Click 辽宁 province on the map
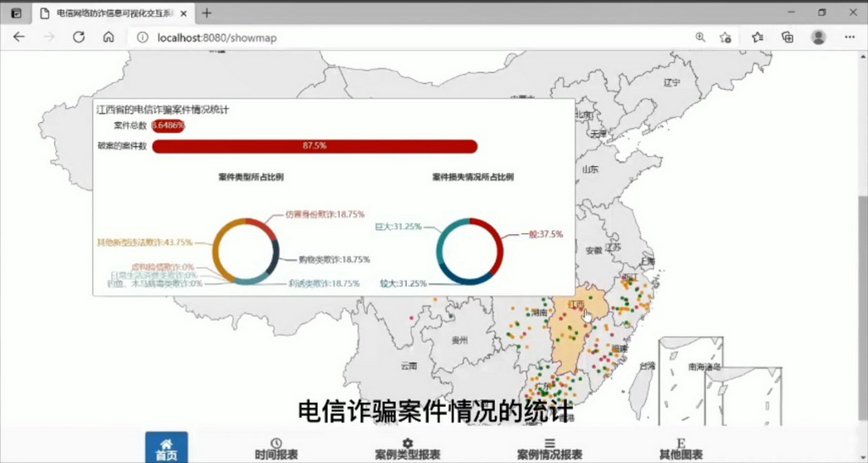 click(671, 82)
